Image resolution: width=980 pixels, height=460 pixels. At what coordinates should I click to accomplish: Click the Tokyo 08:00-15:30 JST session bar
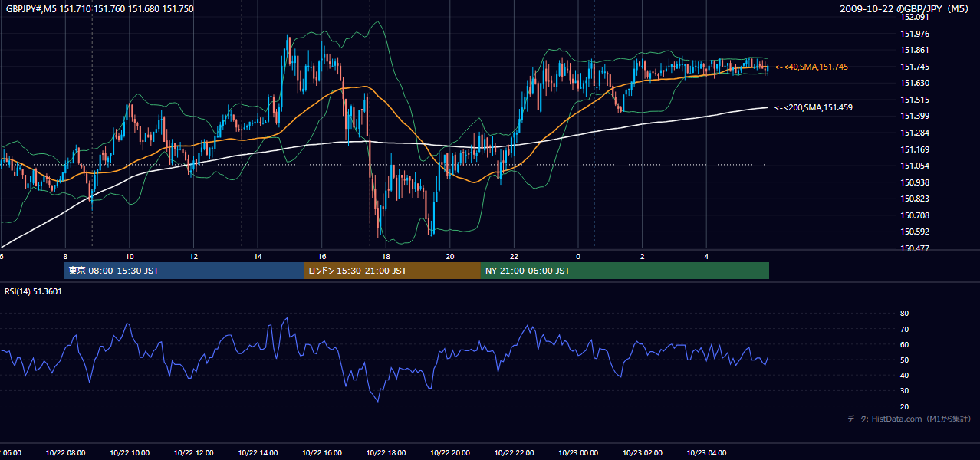point(185,271)
